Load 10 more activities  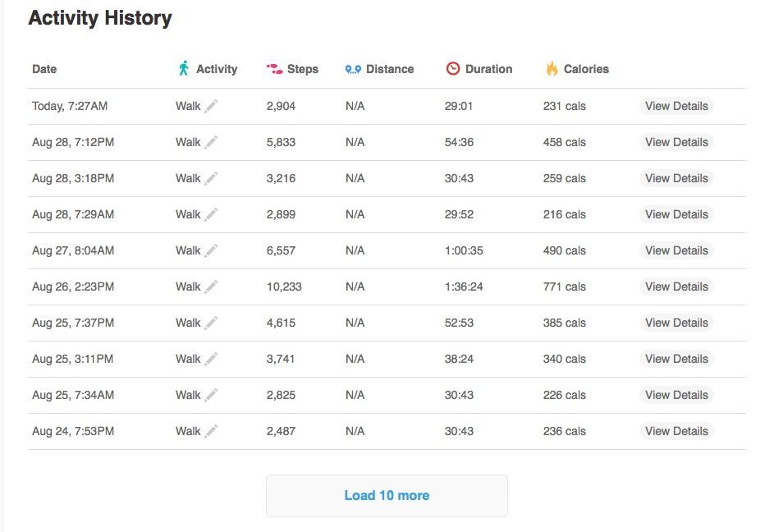[x=387, y=496]
